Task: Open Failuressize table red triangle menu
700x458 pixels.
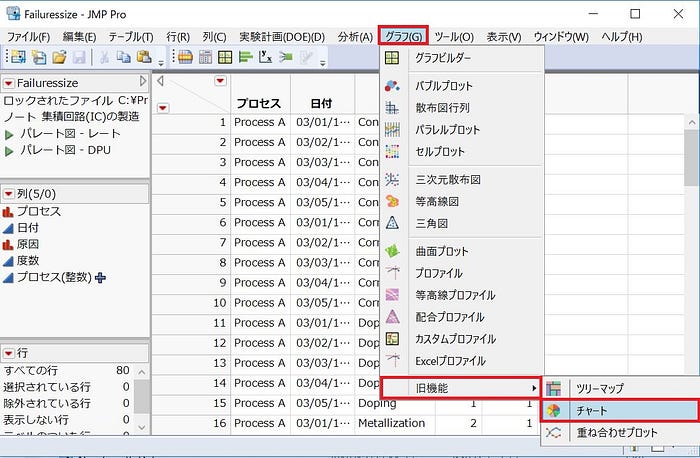Action: pos(8,83)
